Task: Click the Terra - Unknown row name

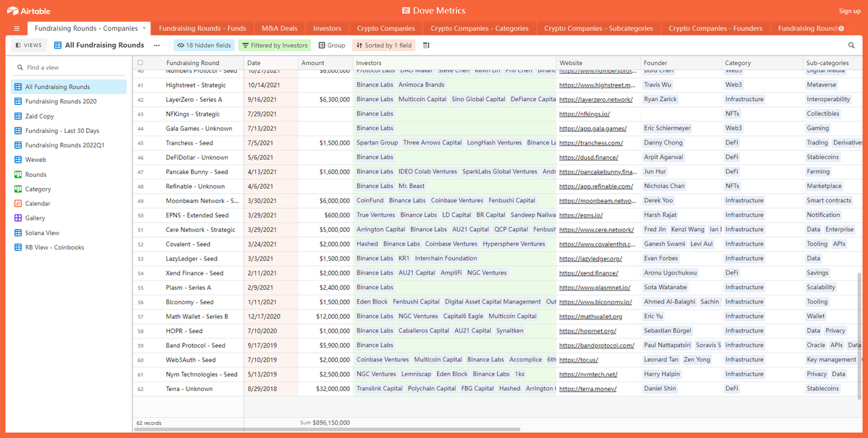Action: tap(190, 388)
